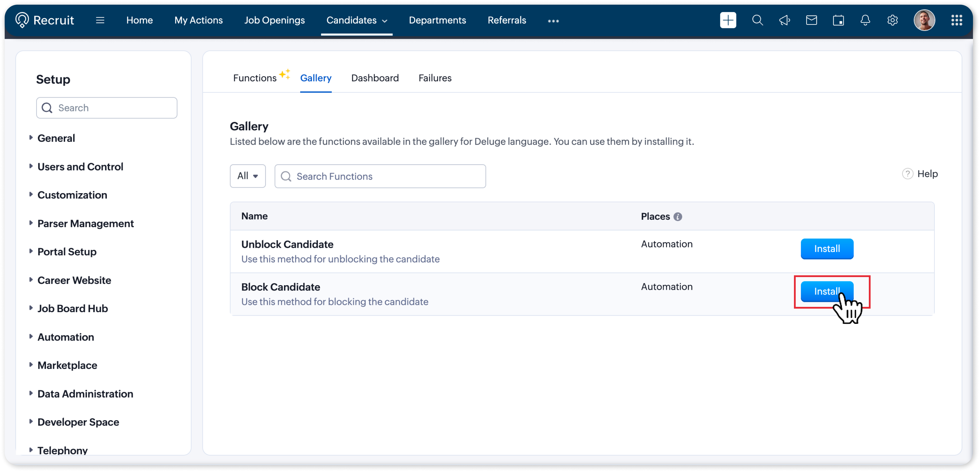
Task: Show notifications bell icon
Action: (865, 20)
